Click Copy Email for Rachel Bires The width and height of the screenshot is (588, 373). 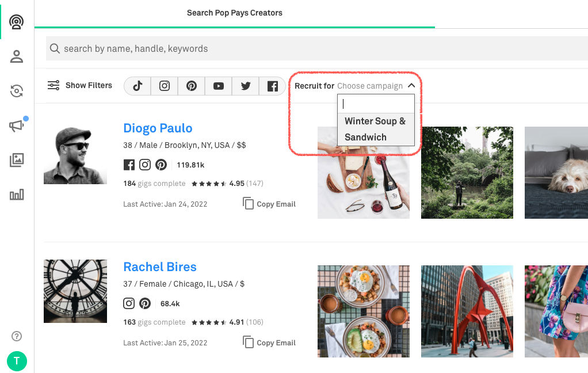[x=269, y=342]
